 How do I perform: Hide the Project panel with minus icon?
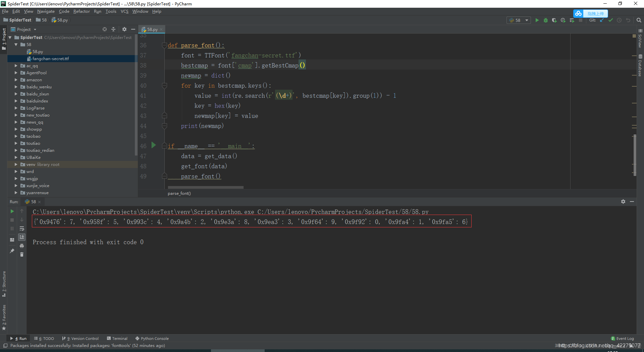tap(133, 29)
